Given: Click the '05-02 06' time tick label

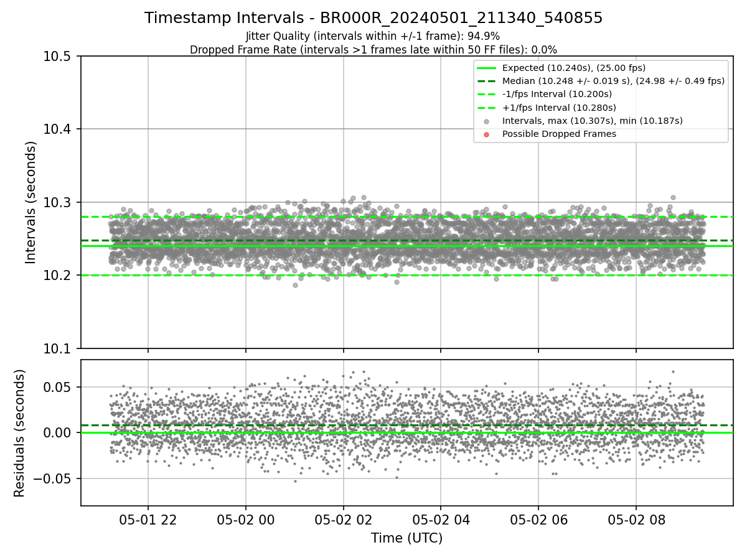Looking at the screenshot, I should tap(538, 520).
